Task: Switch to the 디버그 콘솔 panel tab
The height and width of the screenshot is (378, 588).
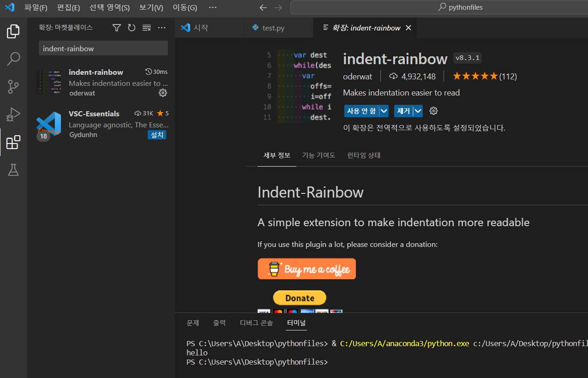Action: (256, 323)
